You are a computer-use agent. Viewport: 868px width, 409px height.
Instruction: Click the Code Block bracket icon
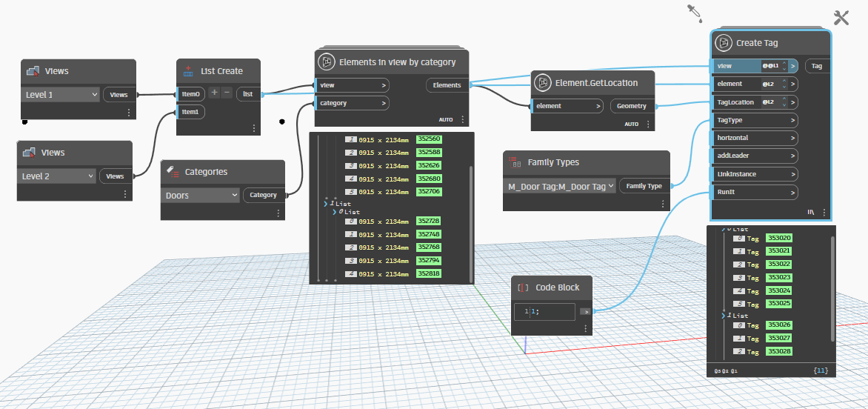523,287
